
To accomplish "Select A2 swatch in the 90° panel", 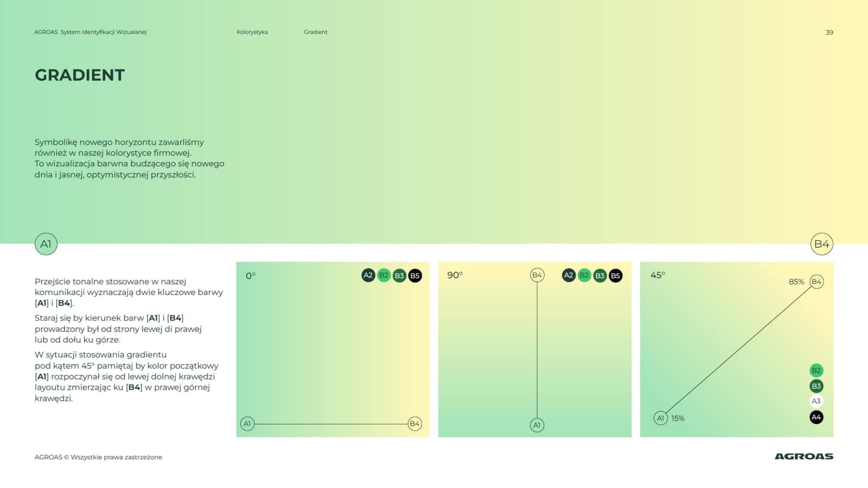I will 569,275.
